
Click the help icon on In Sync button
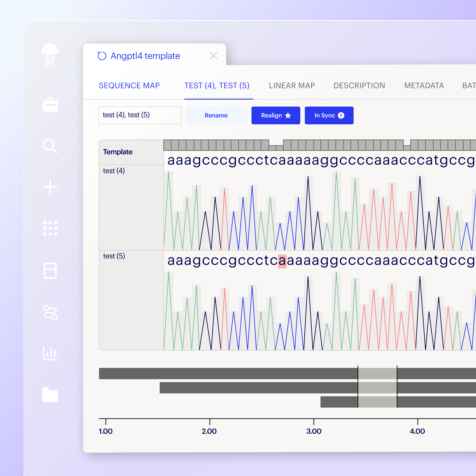pyautogui.click(x=341, y=115)
